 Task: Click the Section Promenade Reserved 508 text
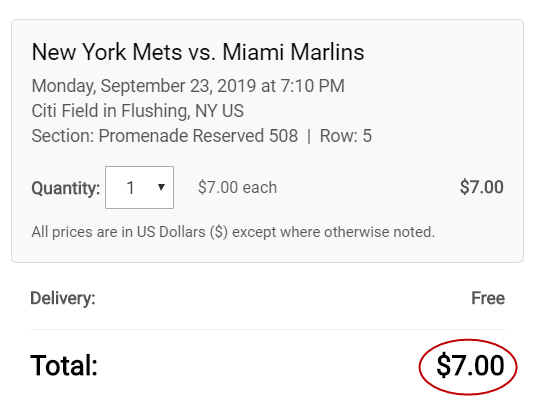pos(165,136)
